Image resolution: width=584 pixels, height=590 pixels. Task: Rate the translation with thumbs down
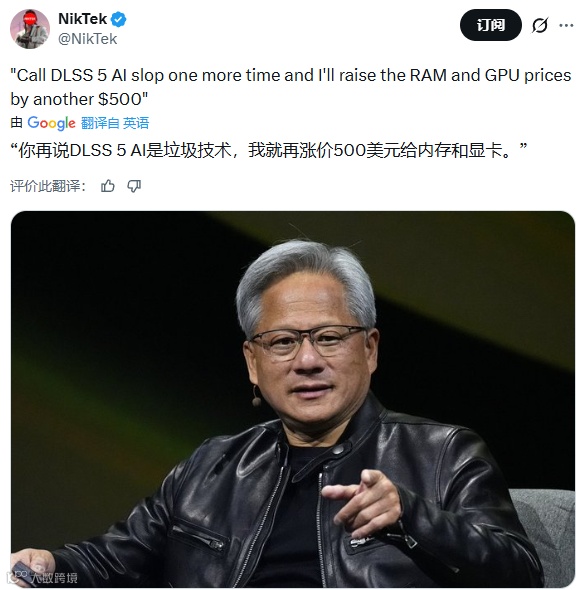pos(134,186)
